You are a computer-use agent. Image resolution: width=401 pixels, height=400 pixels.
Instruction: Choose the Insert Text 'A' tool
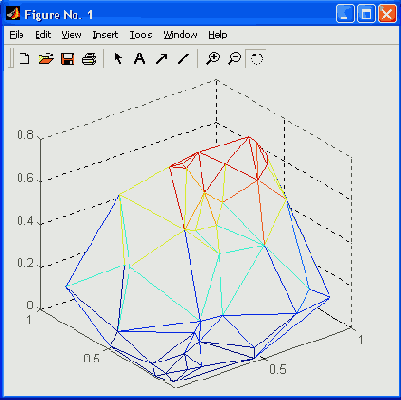[139, 59]
